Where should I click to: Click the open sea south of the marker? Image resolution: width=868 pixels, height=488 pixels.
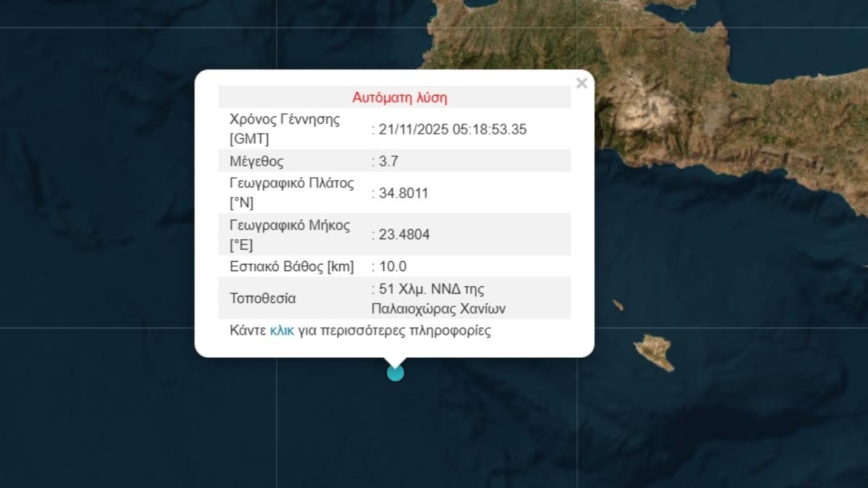tap(395, 441)
